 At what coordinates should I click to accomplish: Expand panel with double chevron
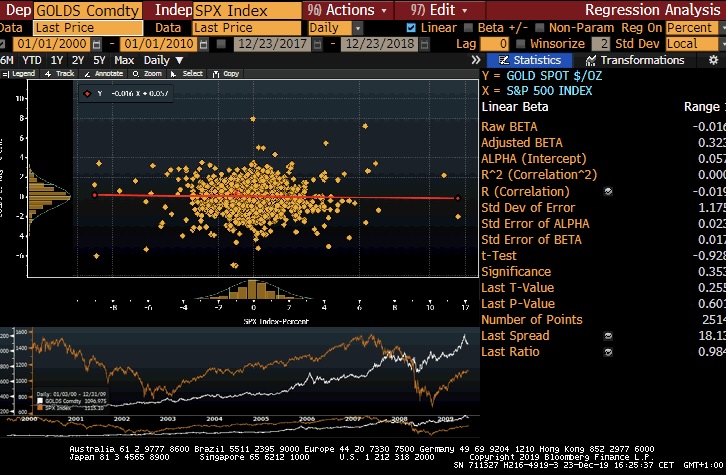pos(476,60)
